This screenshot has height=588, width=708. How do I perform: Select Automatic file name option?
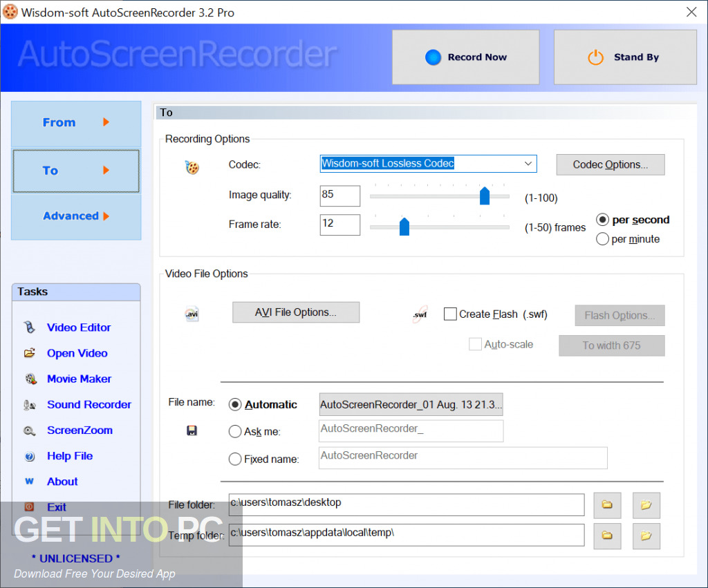(x=235, y=404)
